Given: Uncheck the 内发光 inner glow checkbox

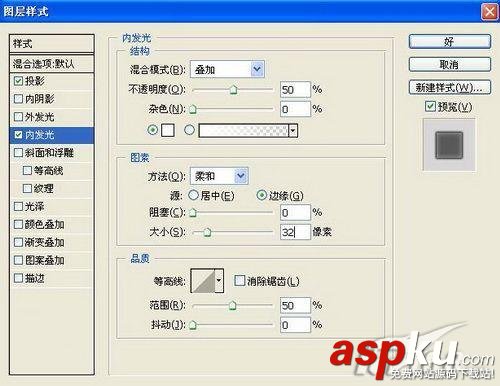Looking at the screenshot, I should click(x=18, y=135).
